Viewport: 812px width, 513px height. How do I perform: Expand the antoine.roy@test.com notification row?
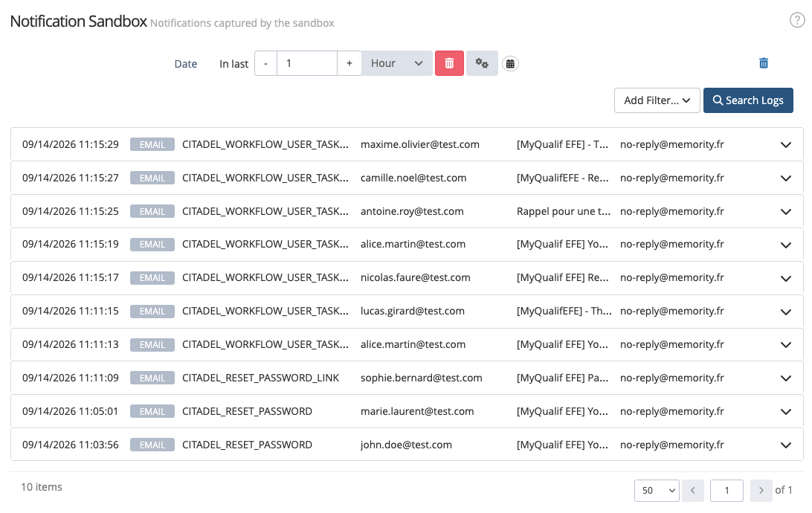pyautogui.click(x=785, y=212)
